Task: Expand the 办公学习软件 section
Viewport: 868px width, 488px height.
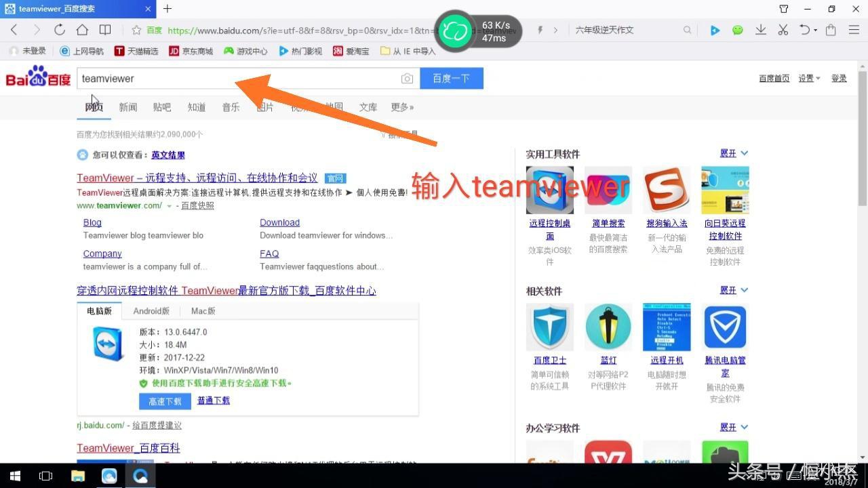Action: [x=734, y=427]
